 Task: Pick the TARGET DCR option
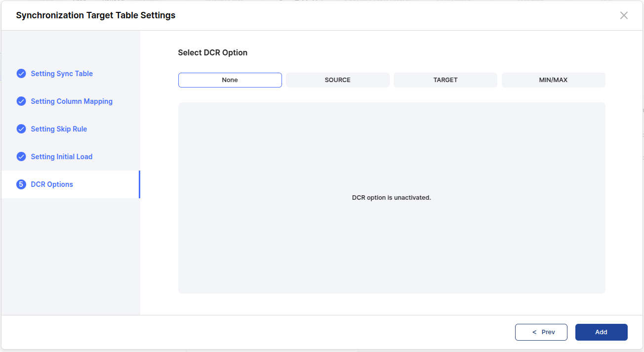click(x=445, y=80)
